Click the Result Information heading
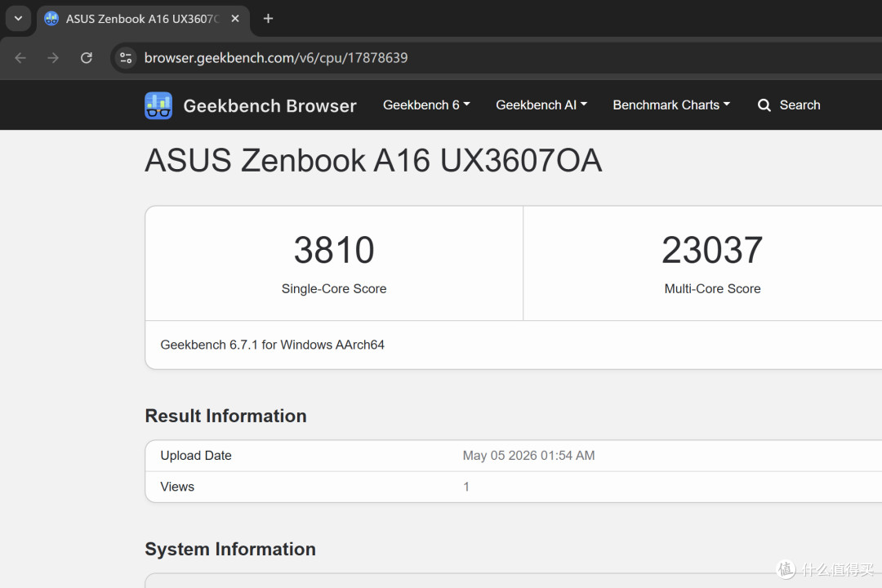882x588 pixels. point(225,416)
